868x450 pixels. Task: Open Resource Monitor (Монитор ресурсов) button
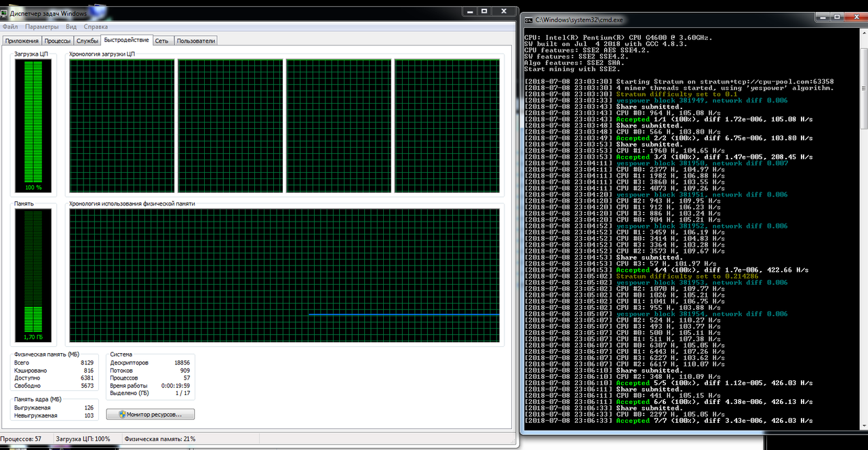[x=150, y=413]
